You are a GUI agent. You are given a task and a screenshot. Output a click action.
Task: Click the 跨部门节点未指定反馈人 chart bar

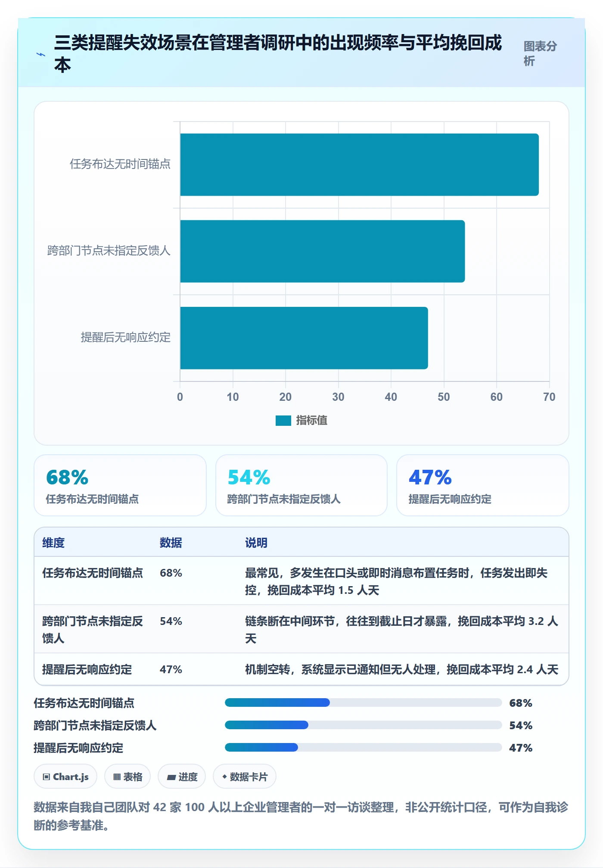[322, 251]
